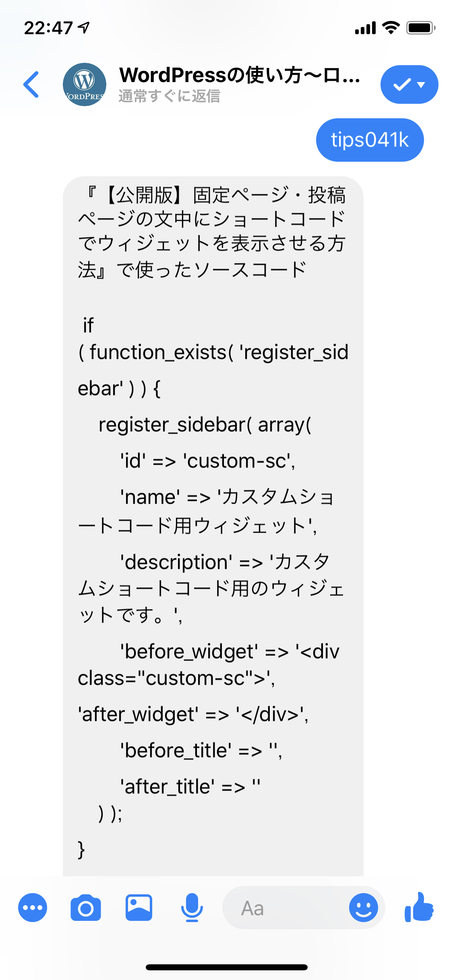This screenshot has height=980, width=453.
Task: Open the more options menu with three dots
Action: (33, 908)
